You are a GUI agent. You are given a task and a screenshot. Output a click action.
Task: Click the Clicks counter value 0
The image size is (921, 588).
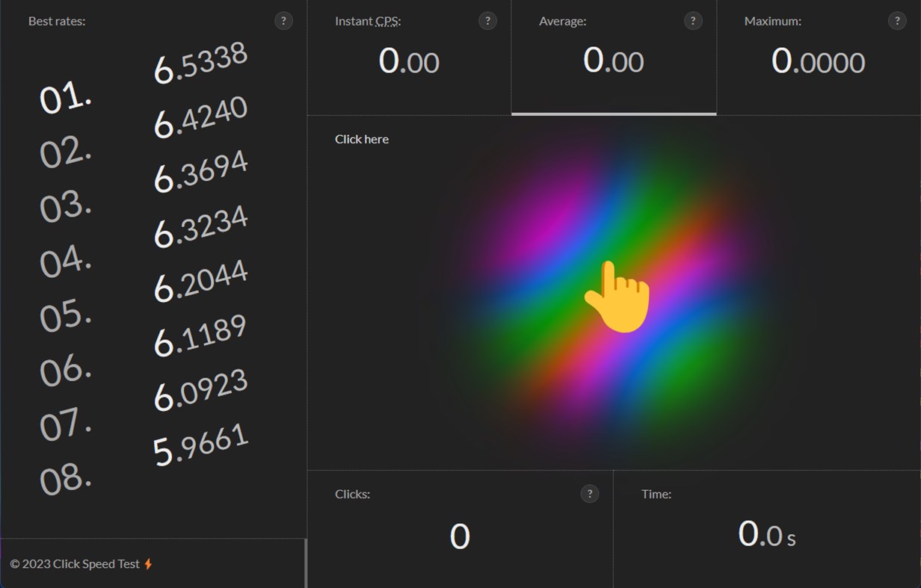point(460,536)
